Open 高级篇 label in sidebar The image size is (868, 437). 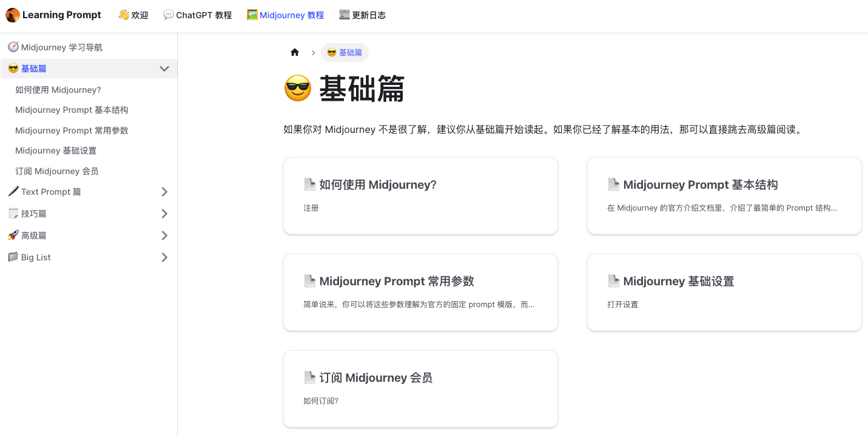click(x=34, y=235)
